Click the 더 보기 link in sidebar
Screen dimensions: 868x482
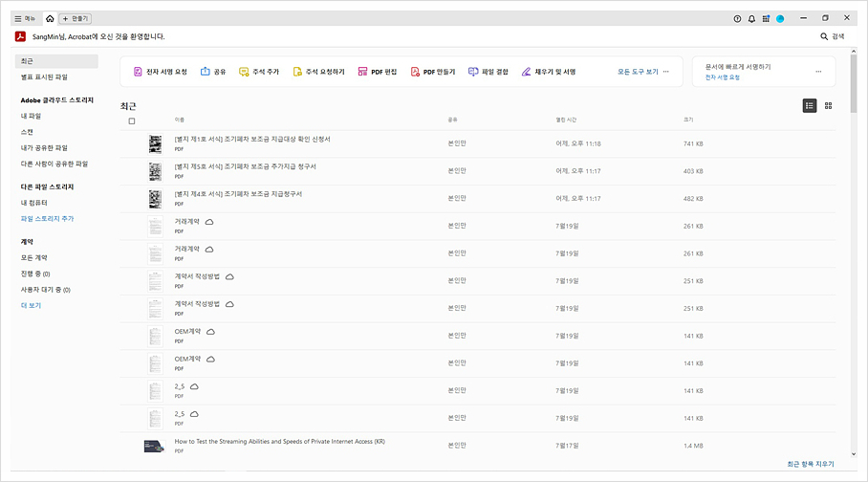tap(31, 306)
